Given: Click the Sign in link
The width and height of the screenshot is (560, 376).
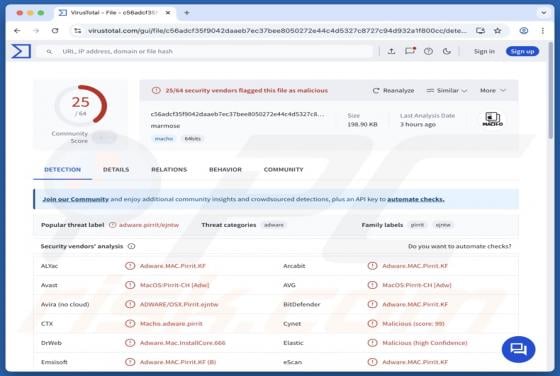Looking at the screenshot, I should pos(484,51).
